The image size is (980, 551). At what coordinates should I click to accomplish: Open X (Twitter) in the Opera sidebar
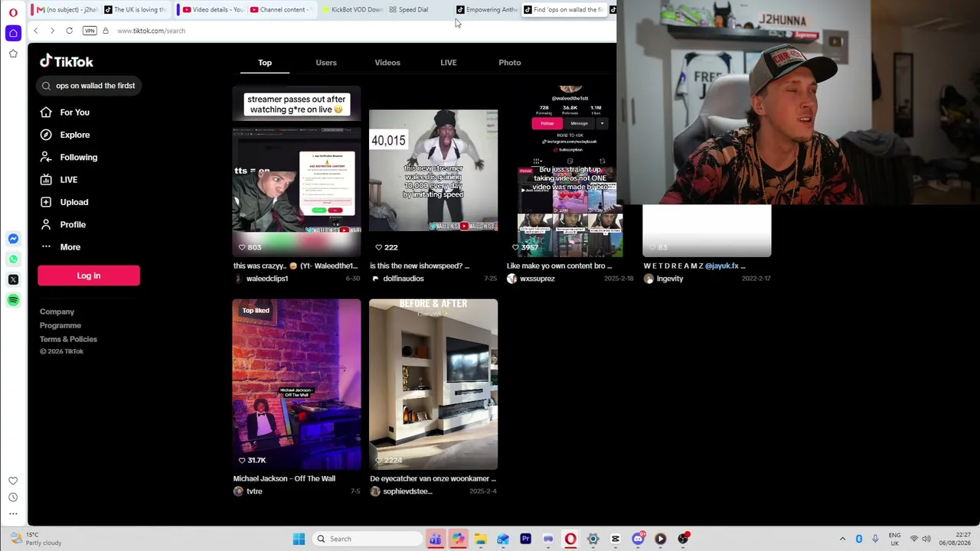coord(13,279)
